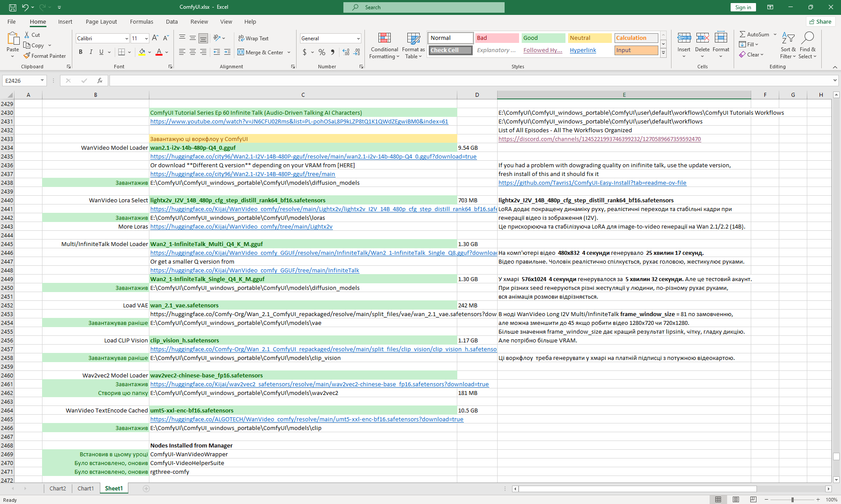This screenshot has width=841, height=504.
Task: Click the Increase Decimal icon
Action: pyautogui.click(x=346, y=52)
